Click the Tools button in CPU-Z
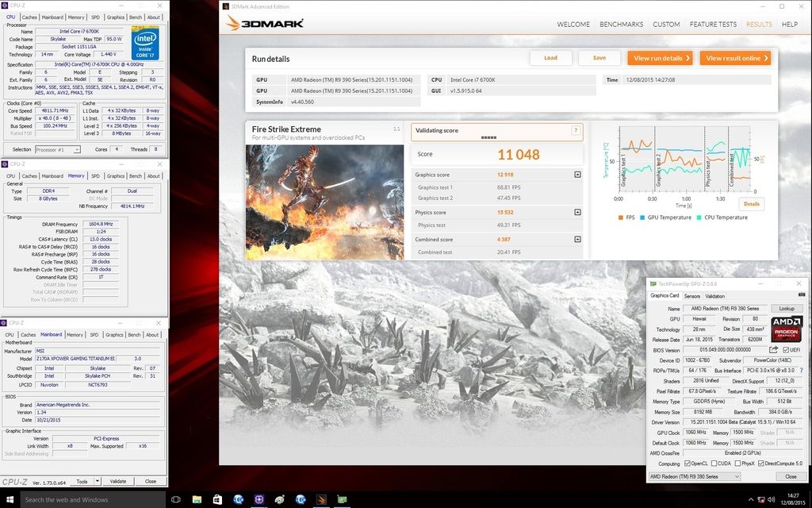812x508 pixels. coord(82,481)
